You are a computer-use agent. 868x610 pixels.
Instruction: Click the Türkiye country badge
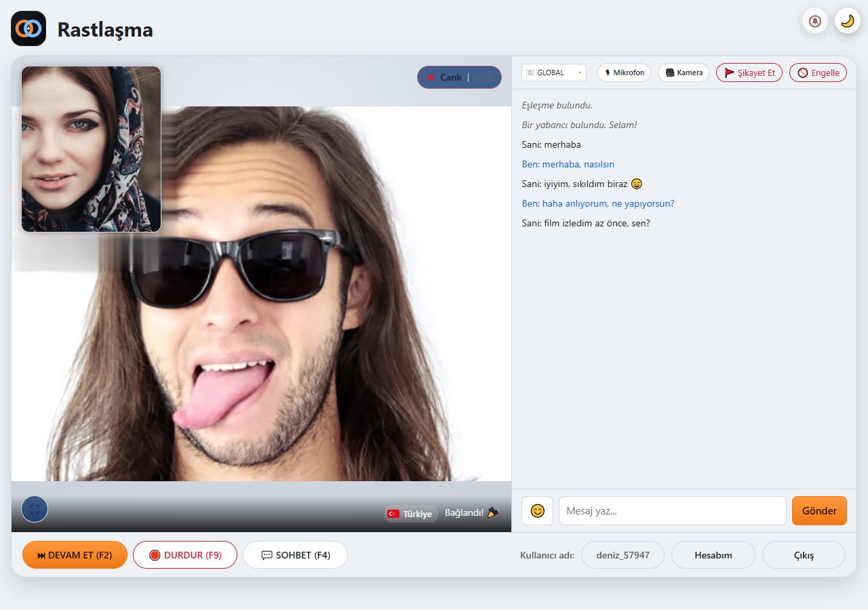click(411, 514)
